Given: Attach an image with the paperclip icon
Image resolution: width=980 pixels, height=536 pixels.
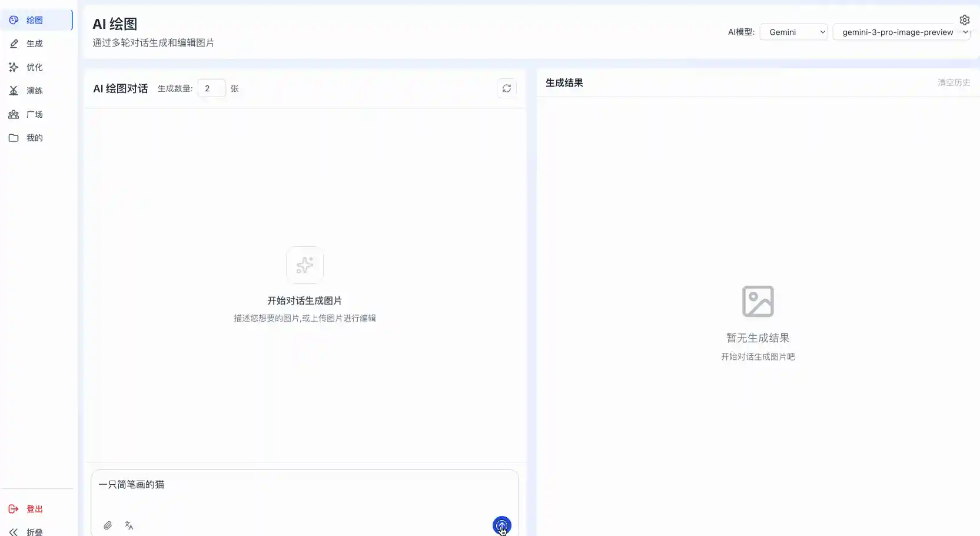Looking at the screenshot, I should point(108,525).
